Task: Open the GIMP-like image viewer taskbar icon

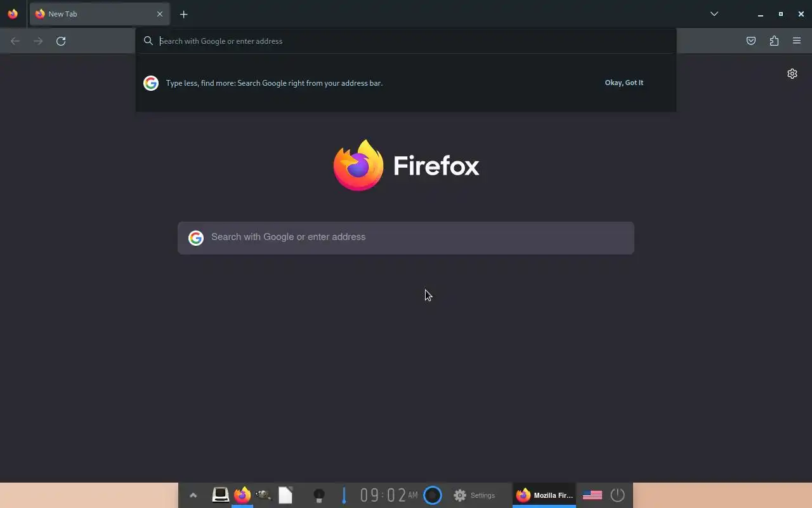Action: coord(264,495)
